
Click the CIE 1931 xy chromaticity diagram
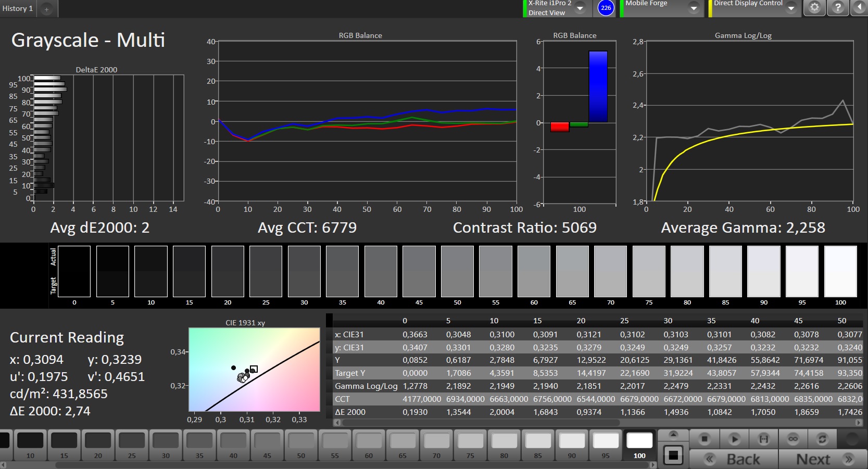(x=254, y=370)
